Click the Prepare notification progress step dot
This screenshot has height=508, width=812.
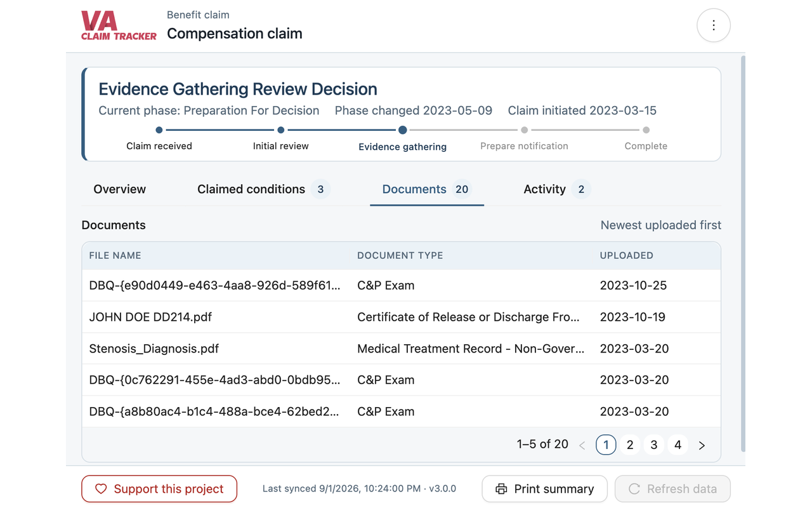click(x=525, y=130)
